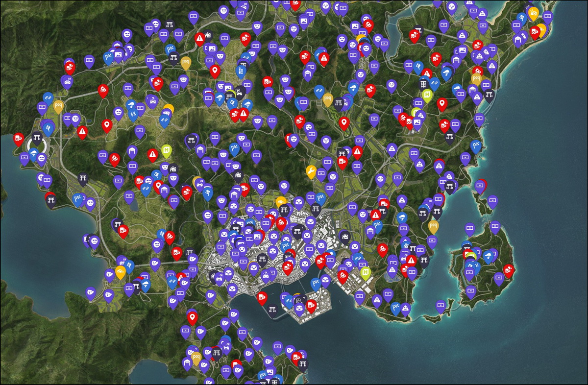The height and width of the screenshot is (385, 588).
Task: Click red truck marker beside harbor island P marker
Action: 311,305
